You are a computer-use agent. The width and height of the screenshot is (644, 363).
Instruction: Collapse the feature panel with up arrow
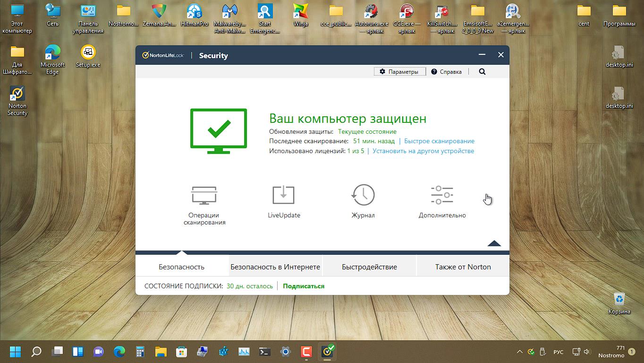tap(494, 243)
